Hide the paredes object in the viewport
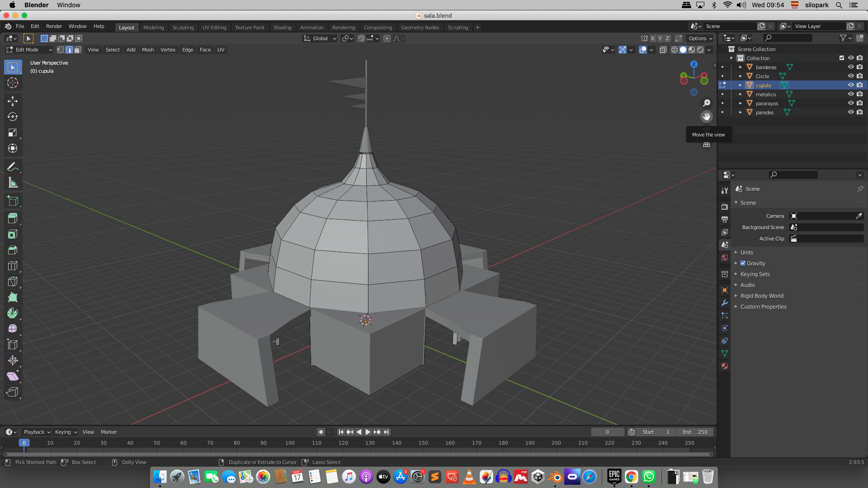Image resolution: width=868 pixels, height=488 pixels. click(851, 112)
